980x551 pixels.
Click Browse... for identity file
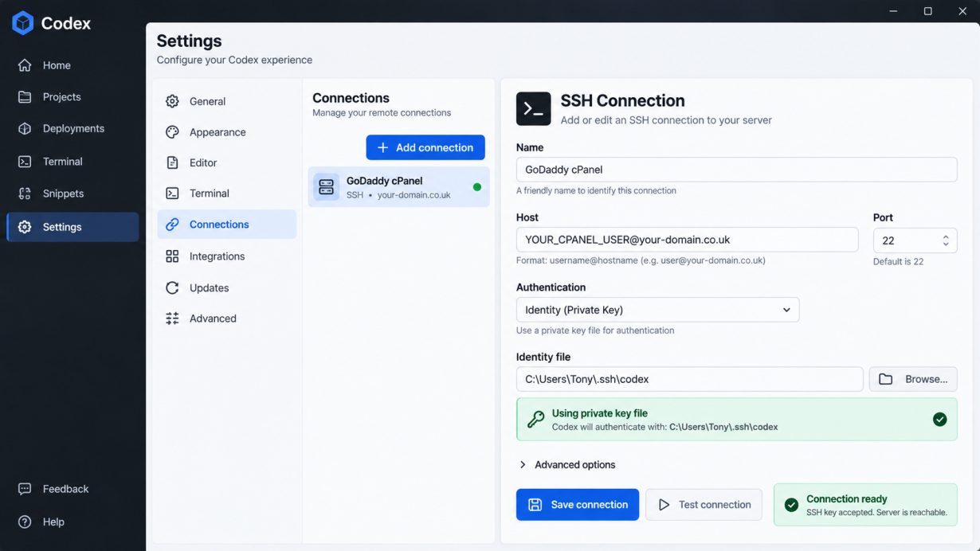click(913, 379)
